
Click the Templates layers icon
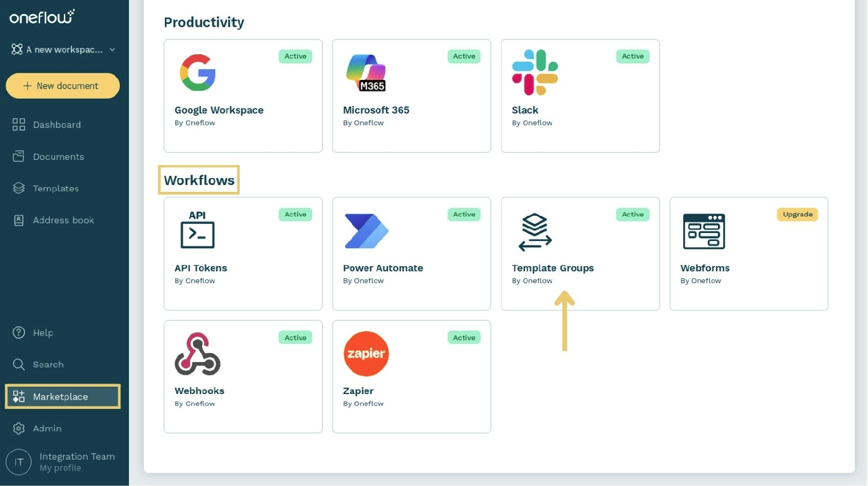click(19, 188)
